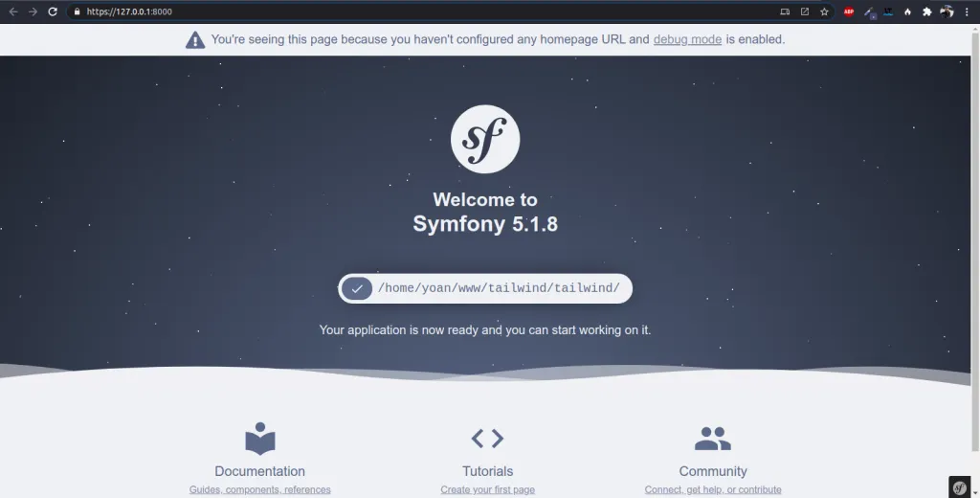Go back to the previous page
Viewport: 980px width, 498px height.
click(13, 11)
